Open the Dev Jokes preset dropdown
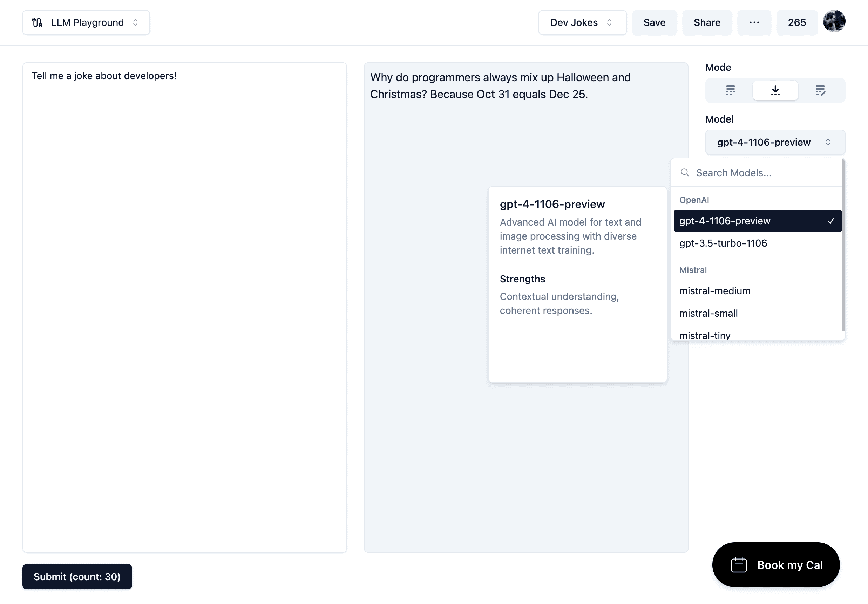Image resolution: width=868 pixels, height=604 pixels. (x=582, y=23)
